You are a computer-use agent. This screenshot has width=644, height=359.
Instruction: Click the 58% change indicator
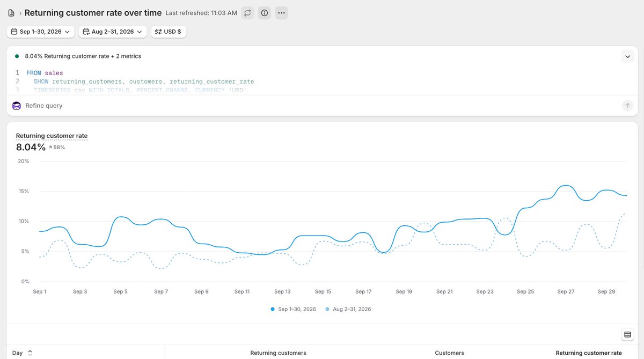tap(57, 147)
